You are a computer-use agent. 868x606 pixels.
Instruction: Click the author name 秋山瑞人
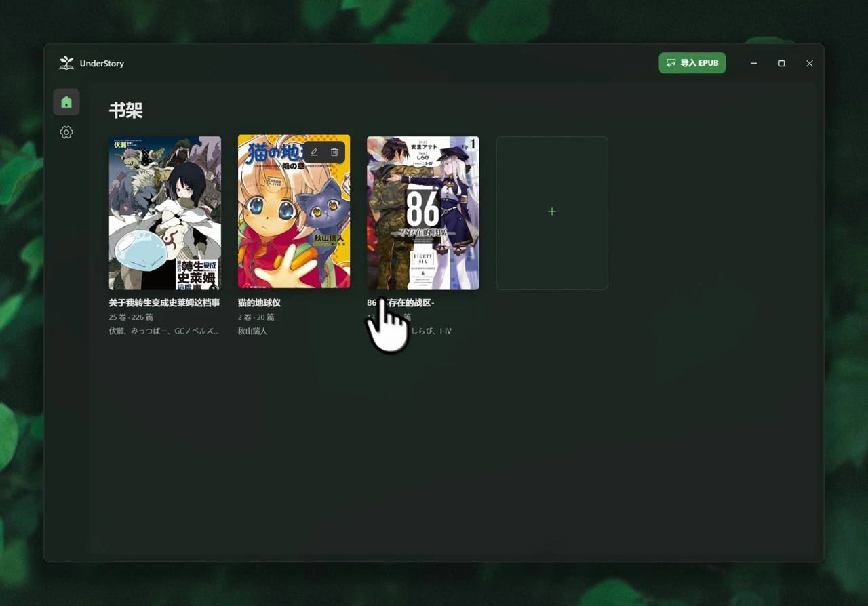pyautogui.click(x=253, y=331)
